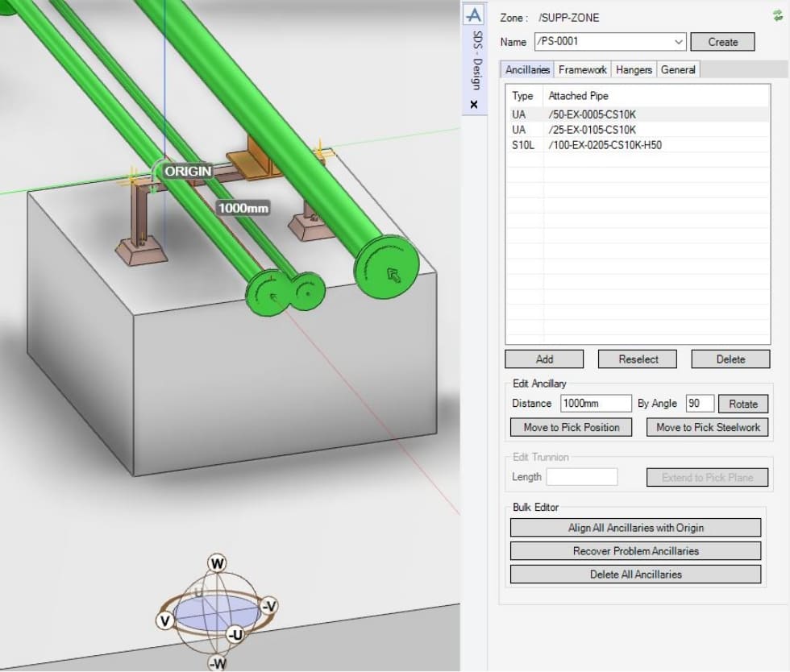Screen dimensions: 790x672
Task: Select the /25-EX-0105-CS10K pipe row
Action: [x=592, y=130]
